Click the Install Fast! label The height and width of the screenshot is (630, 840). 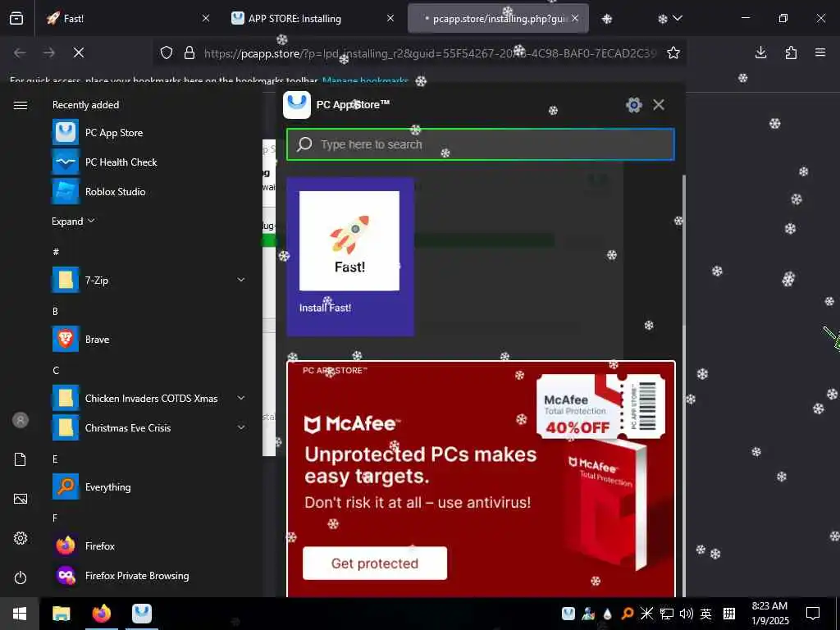[325, 308]
